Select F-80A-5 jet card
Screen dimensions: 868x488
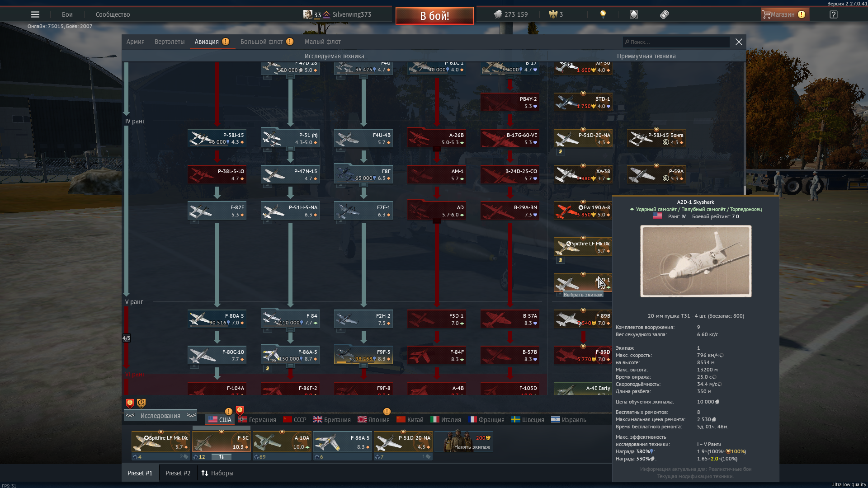pos(217,319)
